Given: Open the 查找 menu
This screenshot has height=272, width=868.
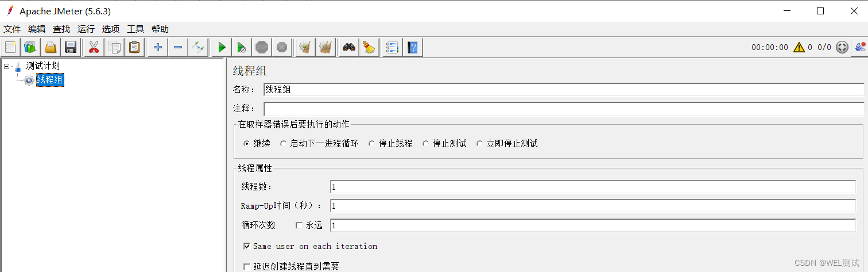Looking at the screenshot, I should 61,29.
